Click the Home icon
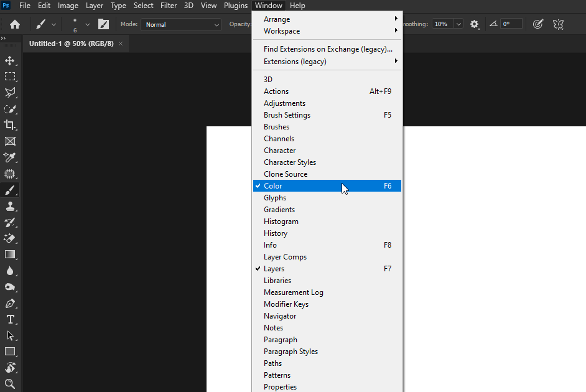The width and height of the screenshot is (586, 392). [15, 24]
